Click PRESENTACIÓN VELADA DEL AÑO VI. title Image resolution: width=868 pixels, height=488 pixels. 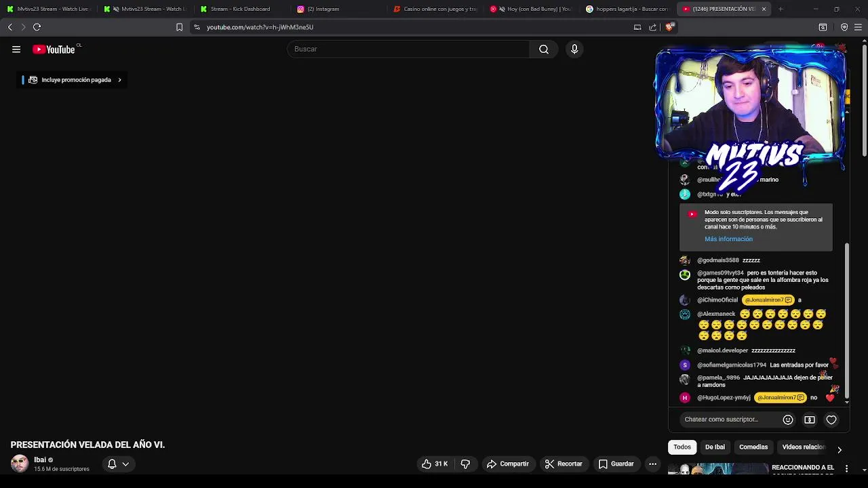click(87, 445)
